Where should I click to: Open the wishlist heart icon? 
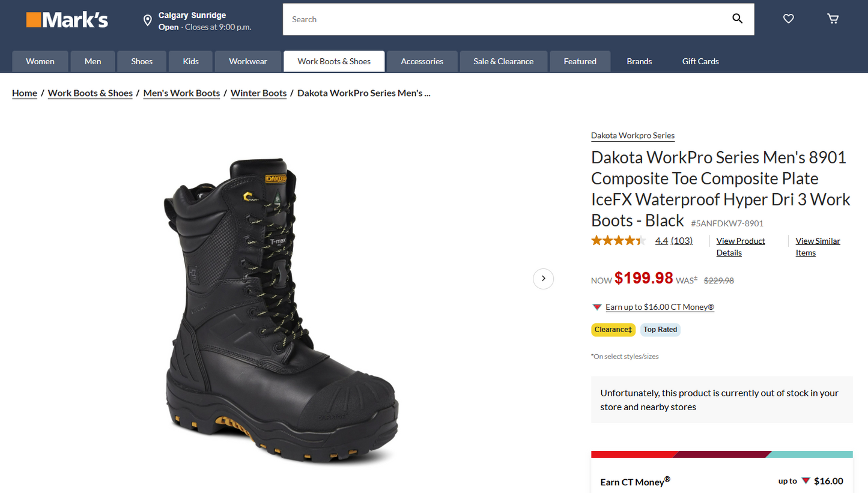click(x=788, y=19)
